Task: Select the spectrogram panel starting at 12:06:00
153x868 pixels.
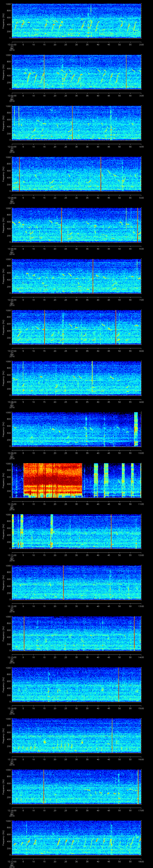Action: click(x=77, y=276)
